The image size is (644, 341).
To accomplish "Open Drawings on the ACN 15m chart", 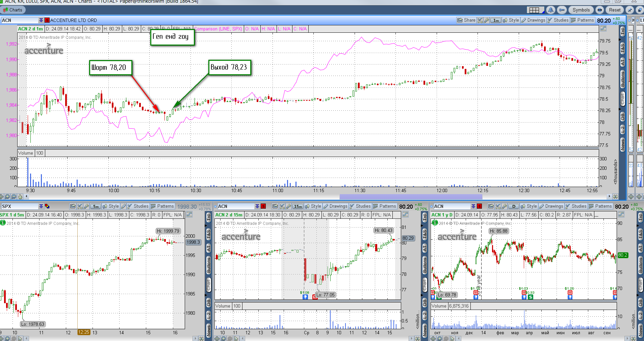I will point(335,206).
